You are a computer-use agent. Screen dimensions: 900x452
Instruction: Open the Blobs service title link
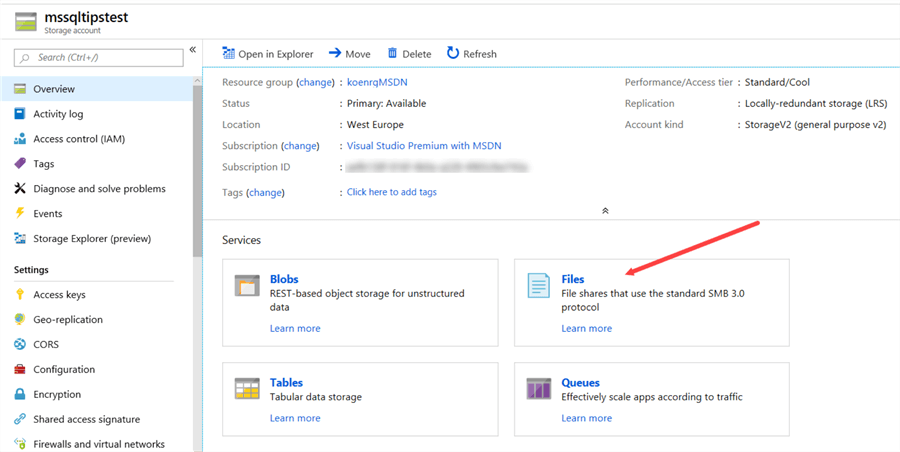coord(284,279)
